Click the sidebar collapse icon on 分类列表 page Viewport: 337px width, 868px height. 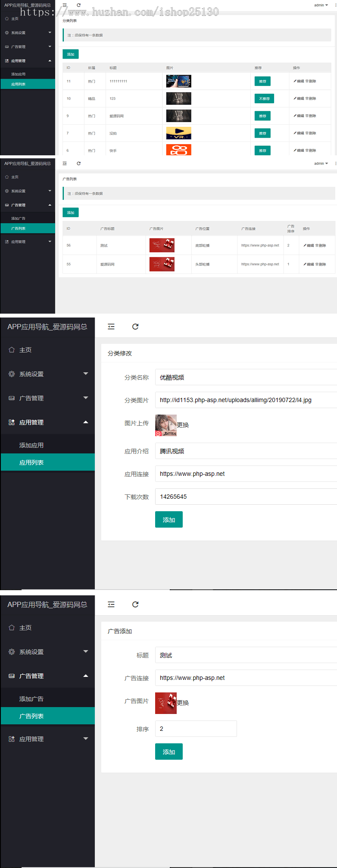point(65,5)
